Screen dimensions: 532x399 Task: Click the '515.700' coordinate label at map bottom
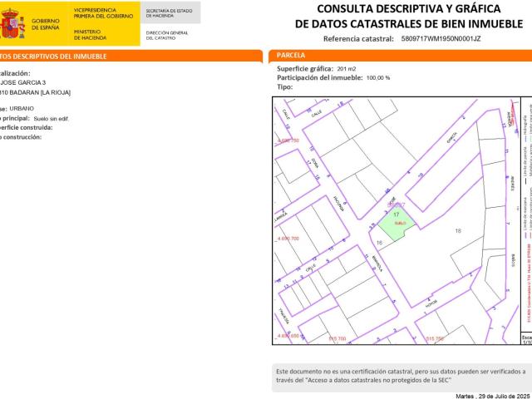pos(337,338)
